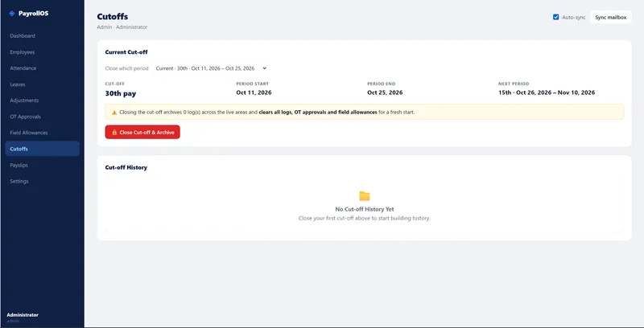Click the Sync mailbox button

click(610, 17)
